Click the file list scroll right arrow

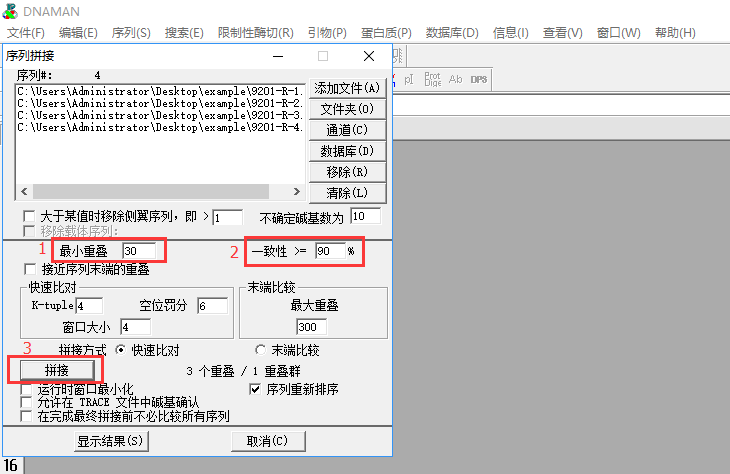297,191
